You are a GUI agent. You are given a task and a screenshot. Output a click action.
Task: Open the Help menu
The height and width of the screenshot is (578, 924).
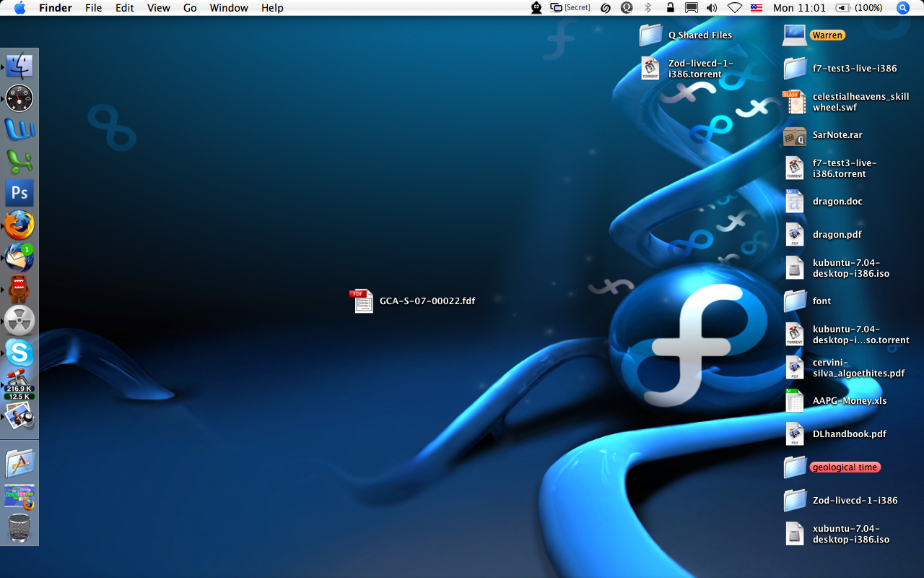[x=272, y=8]
